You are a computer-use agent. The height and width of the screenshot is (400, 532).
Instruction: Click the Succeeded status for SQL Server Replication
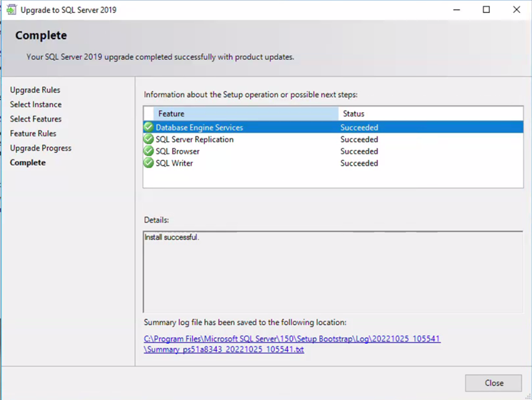(x=359, y=139)
